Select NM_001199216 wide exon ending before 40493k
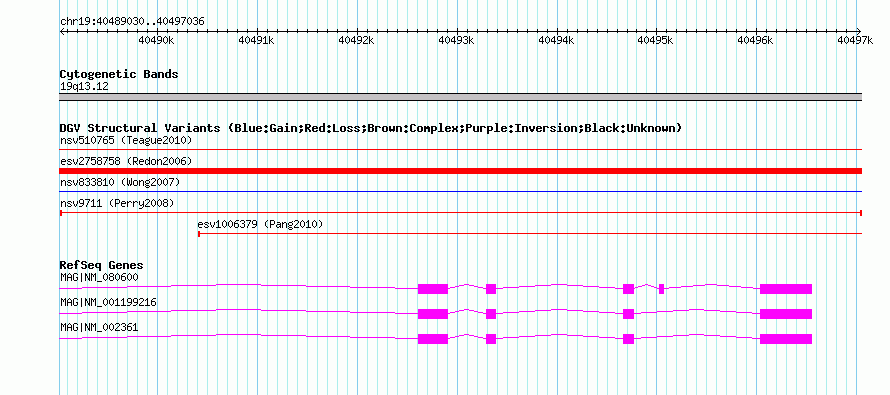Screen dimensions: 890x395 tap(433, 314)
